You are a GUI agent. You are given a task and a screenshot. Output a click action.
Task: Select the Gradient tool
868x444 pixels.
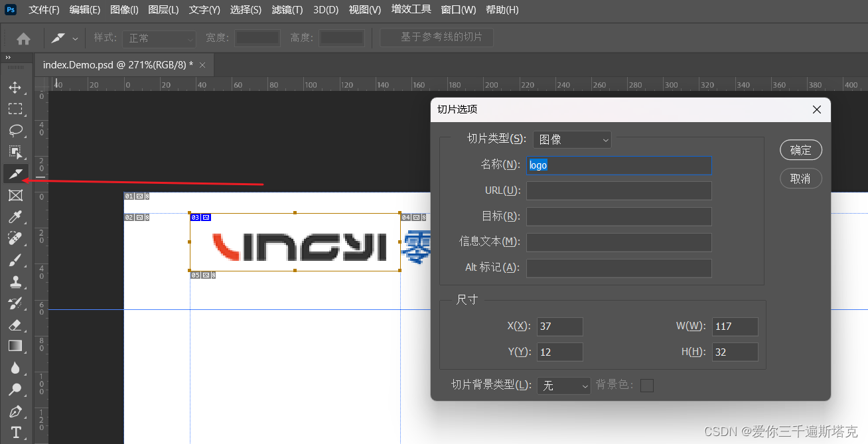tap(15, 346)
